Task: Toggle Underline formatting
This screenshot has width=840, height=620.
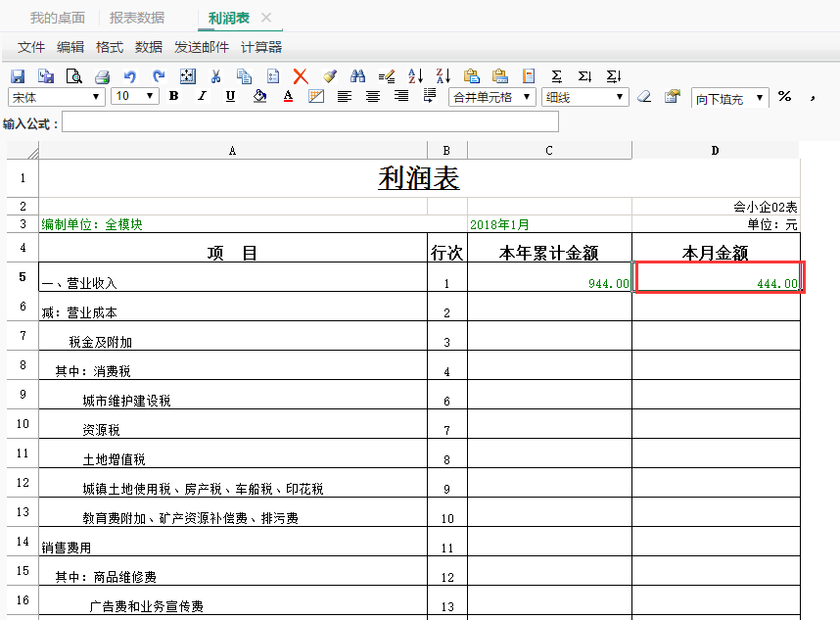Action: (230, 96)
